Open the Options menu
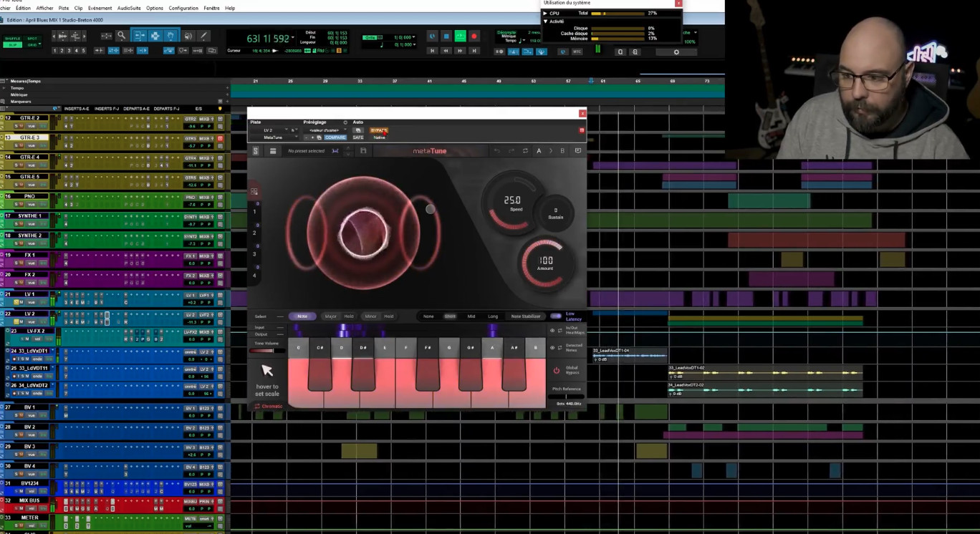 tap(155, 8)
